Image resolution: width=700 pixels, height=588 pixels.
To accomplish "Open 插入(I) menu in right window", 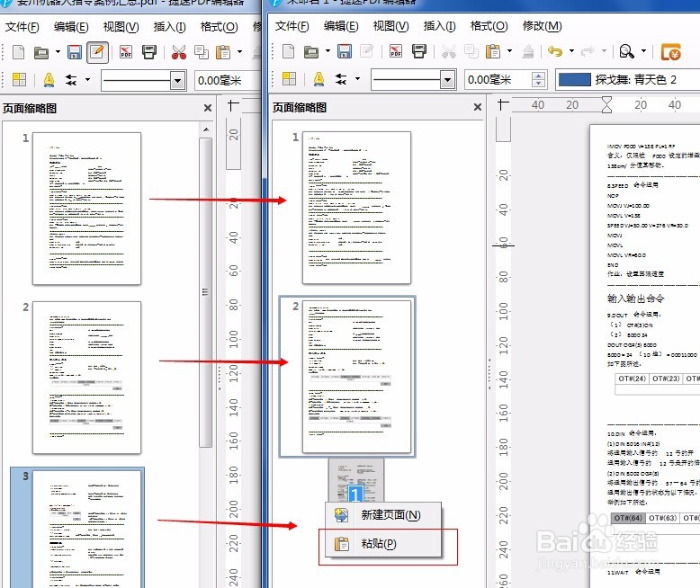I will coord(439,26).
